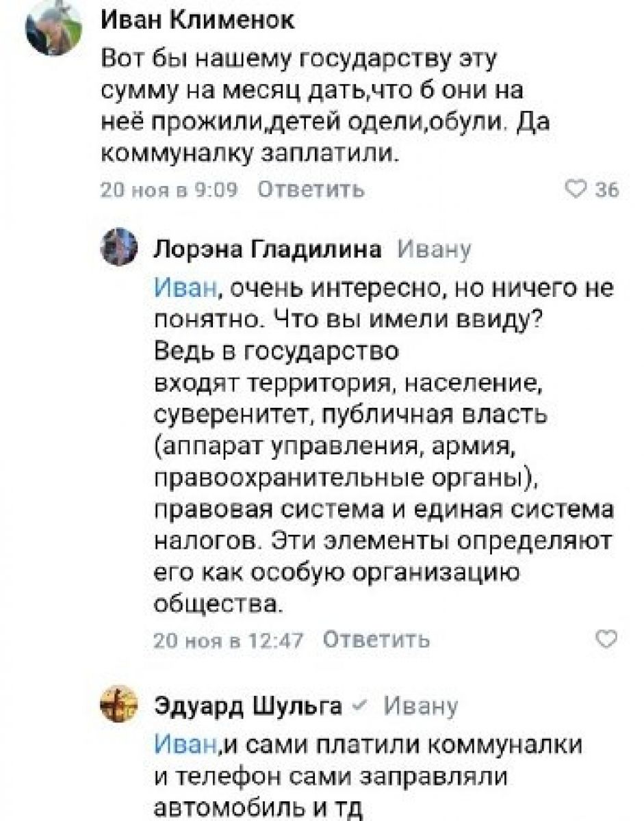Open the author name Иван Клименок

pos(198,23)
